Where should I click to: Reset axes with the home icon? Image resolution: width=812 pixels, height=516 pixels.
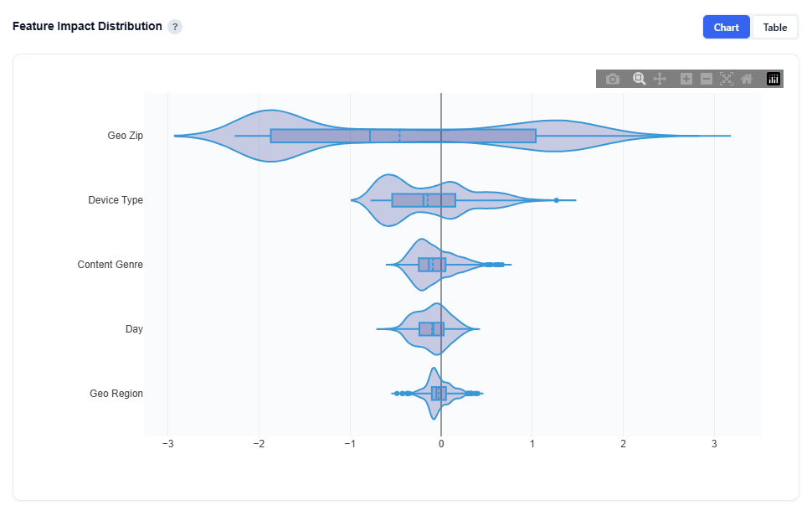(x=747, y=79)
